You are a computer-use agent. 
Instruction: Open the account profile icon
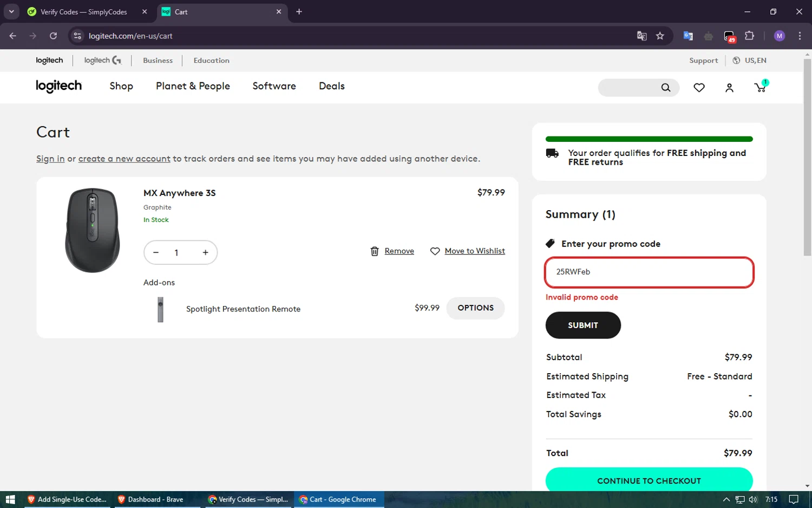point(729,88)
